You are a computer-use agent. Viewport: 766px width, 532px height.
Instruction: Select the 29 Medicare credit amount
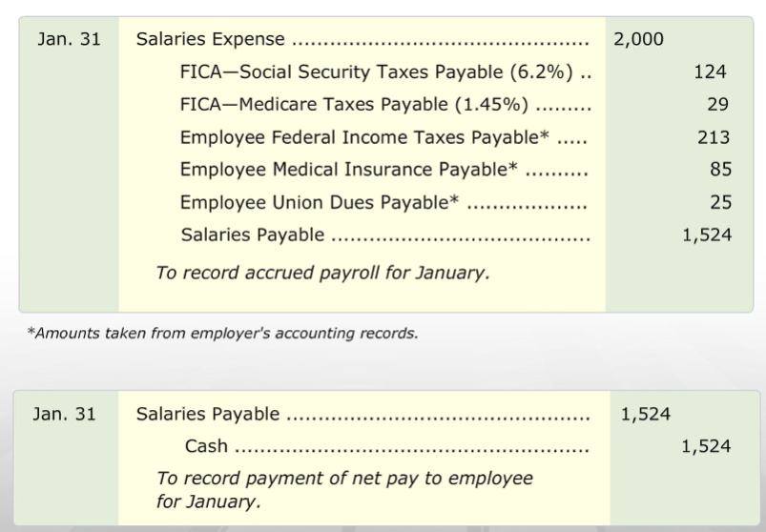click(717, 105)
